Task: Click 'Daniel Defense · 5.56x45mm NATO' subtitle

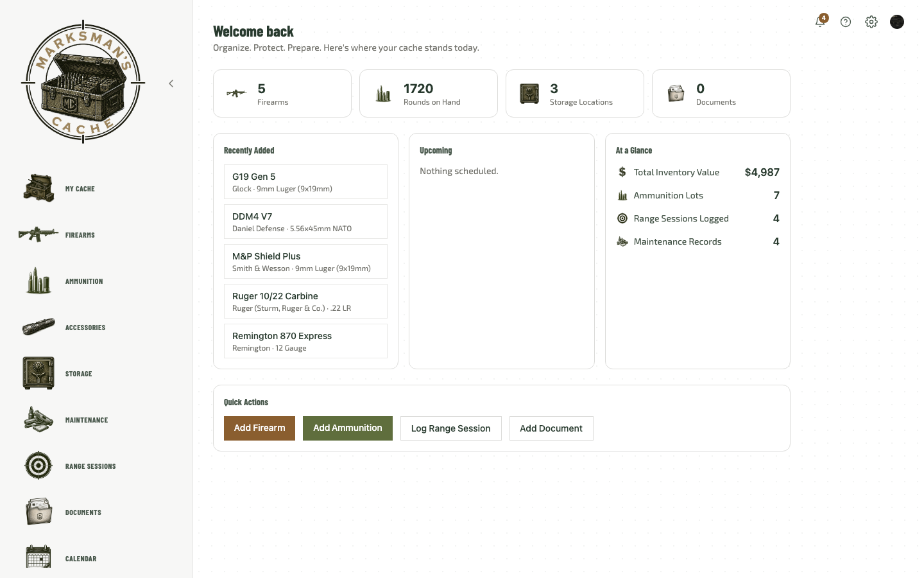Action: coord(292,229)
